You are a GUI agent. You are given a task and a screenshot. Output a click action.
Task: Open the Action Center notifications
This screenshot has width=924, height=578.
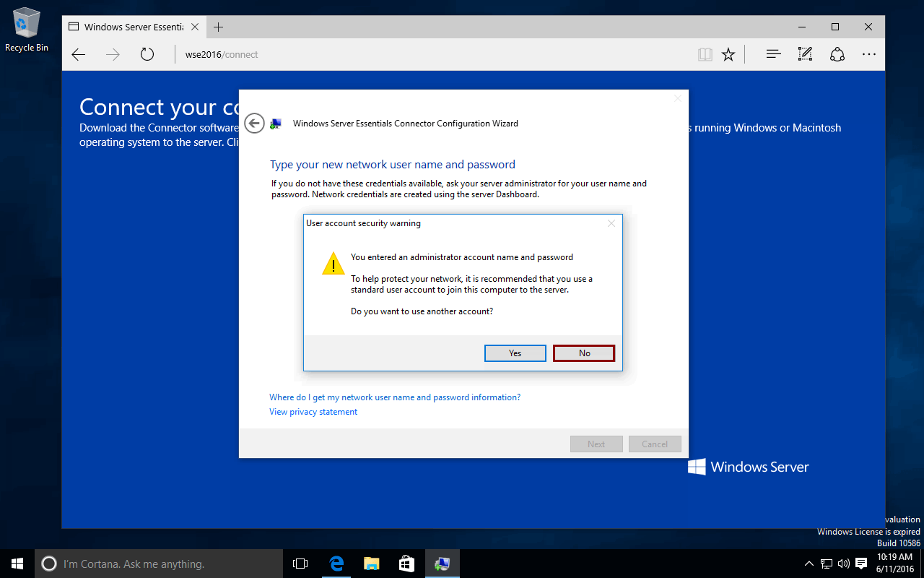(x=861, y=564)
